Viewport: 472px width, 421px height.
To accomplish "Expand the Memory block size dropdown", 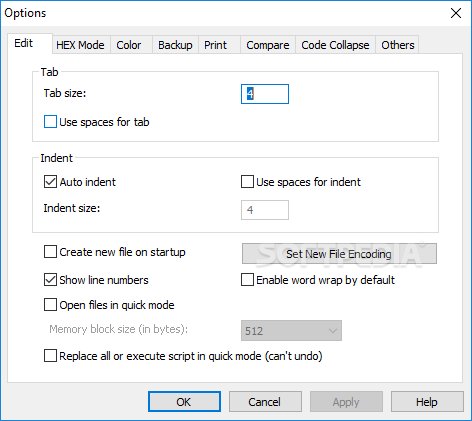I will tap(291, 331).
